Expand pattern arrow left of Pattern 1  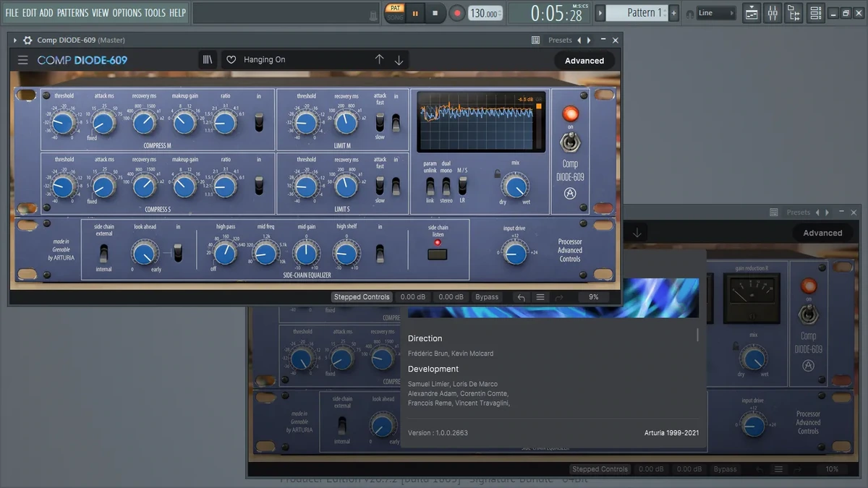pyautogui.click(x=600, y=13)
